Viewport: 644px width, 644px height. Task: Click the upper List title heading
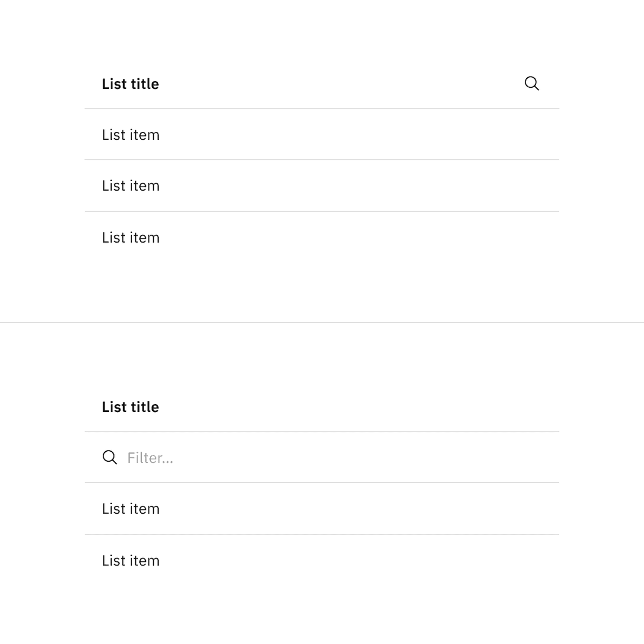130,83
